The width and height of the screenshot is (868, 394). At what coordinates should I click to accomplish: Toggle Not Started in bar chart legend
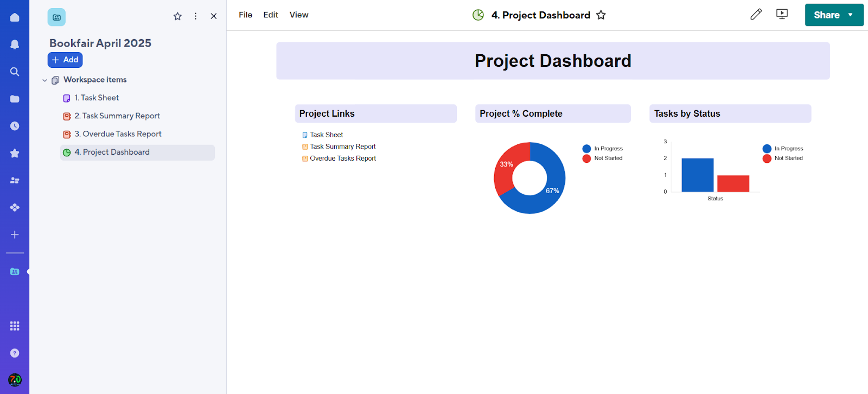point(783,158)
